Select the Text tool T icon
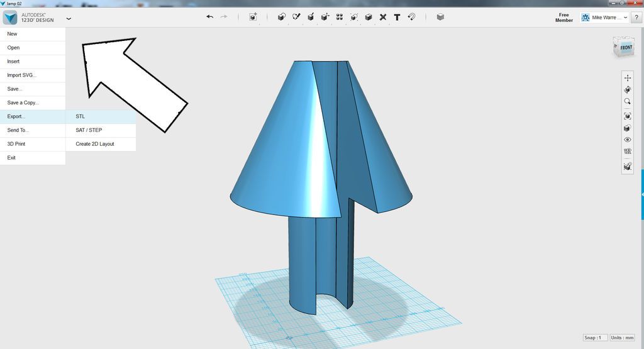This screenshot has height=349, width=644. [x=397, y=17]
